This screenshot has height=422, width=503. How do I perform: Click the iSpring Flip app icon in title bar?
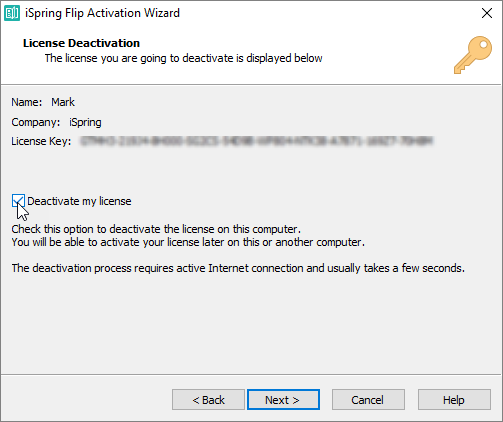click(12, 13)
